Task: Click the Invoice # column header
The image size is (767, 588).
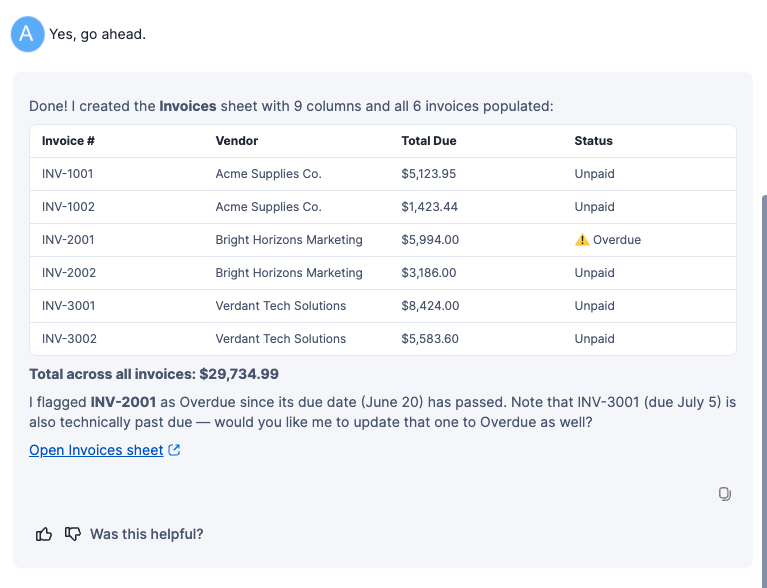Action: pos(68,141)
